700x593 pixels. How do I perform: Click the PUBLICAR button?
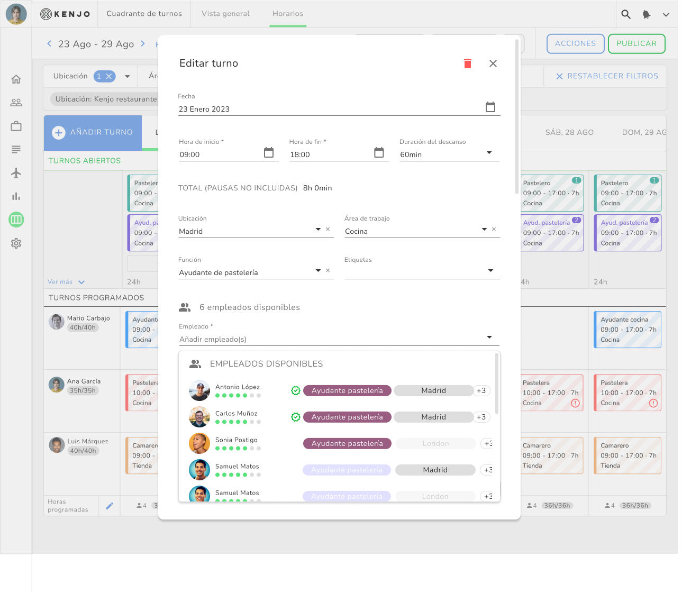pos(637,43)
